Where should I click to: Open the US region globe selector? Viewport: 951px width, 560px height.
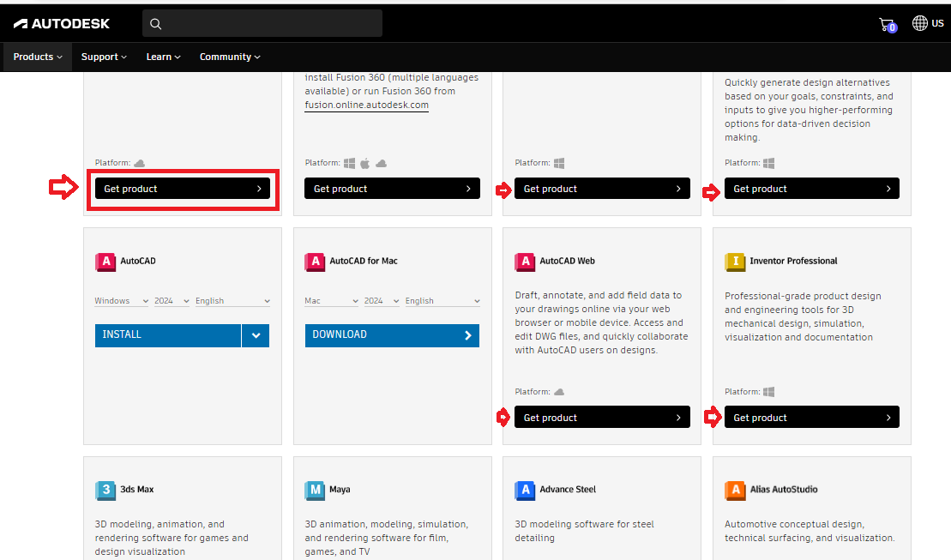[x=928, y=23]
